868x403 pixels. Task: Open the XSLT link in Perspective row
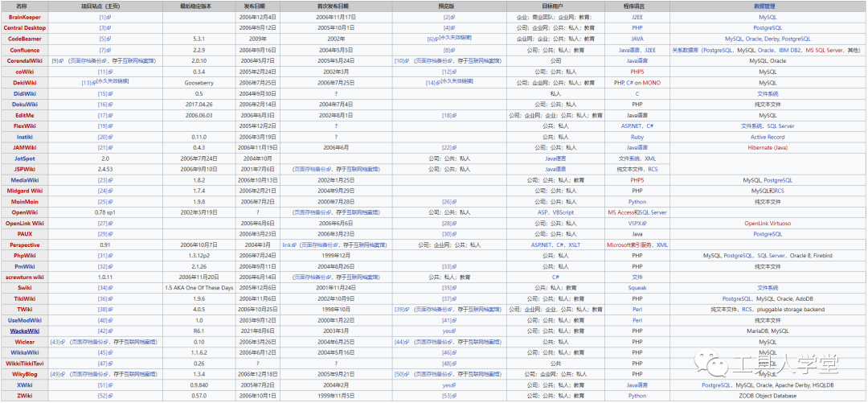[x=574, y=245]
